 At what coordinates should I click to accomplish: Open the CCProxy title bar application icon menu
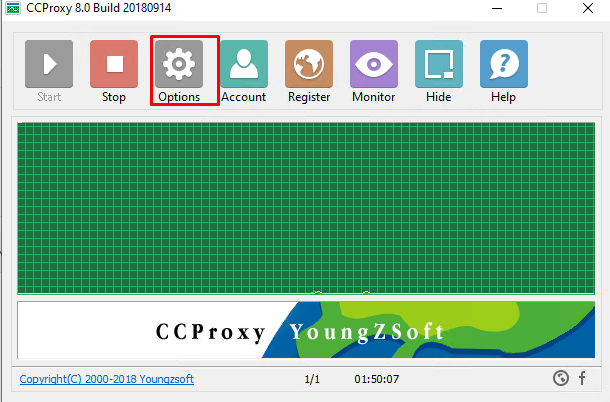click(13, 8)
